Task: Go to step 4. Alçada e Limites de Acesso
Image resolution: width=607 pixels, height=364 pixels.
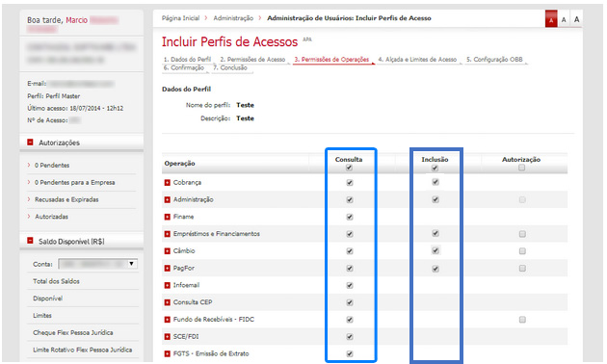Action: click(417, 60)
